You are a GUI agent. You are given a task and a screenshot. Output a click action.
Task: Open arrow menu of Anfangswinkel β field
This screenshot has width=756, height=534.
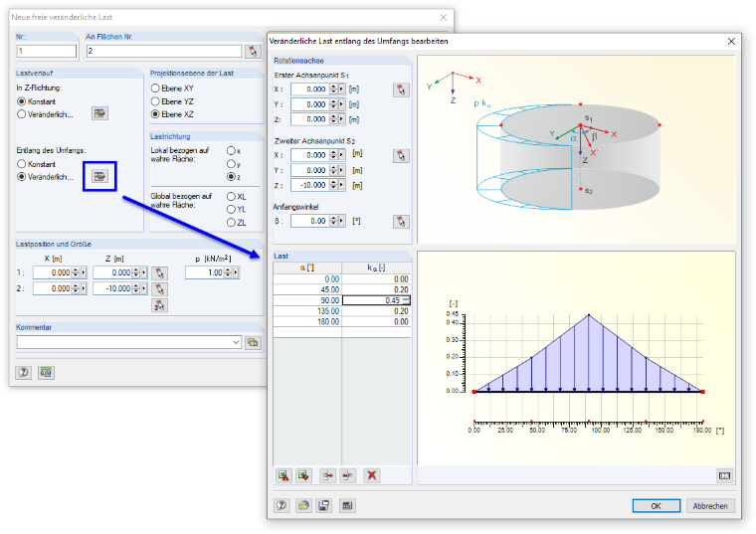coord(342,221)
